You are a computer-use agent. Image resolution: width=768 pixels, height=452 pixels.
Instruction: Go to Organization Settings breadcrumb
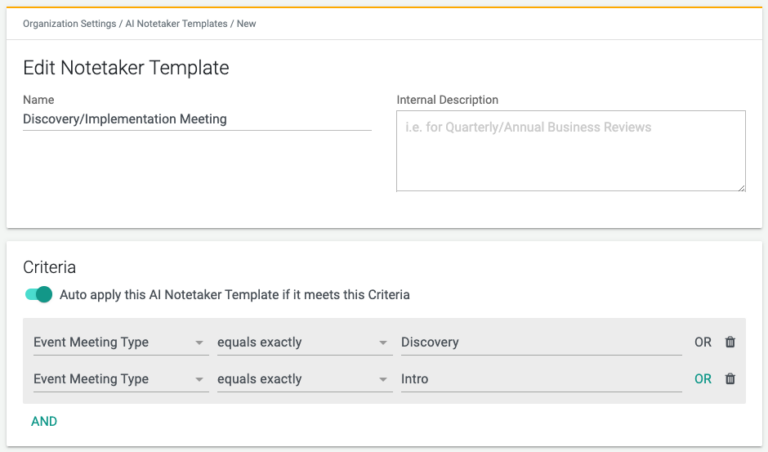(x=69, y=24)
